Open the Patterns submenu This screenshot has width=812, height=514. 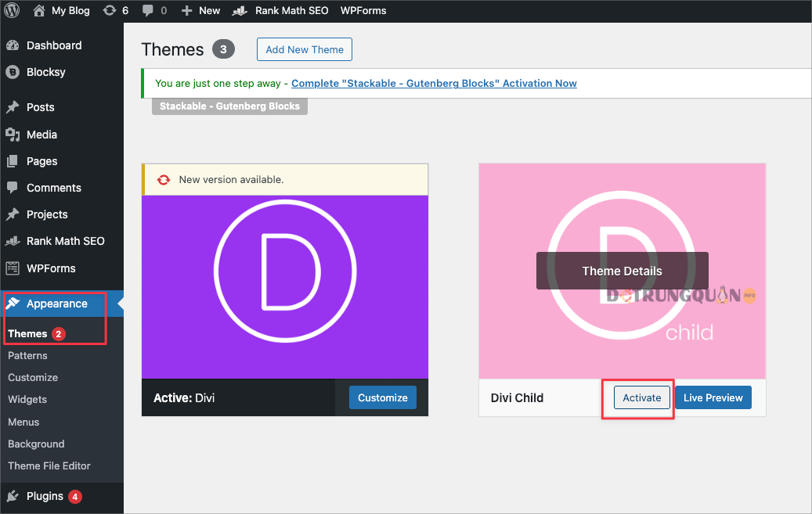(x=27, y=356)
